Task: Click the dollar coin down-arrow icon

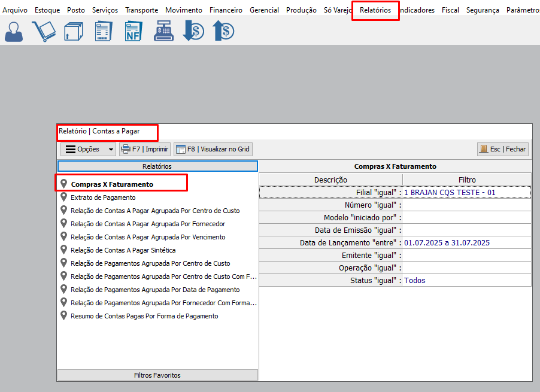Action: [x=193, y=31]
